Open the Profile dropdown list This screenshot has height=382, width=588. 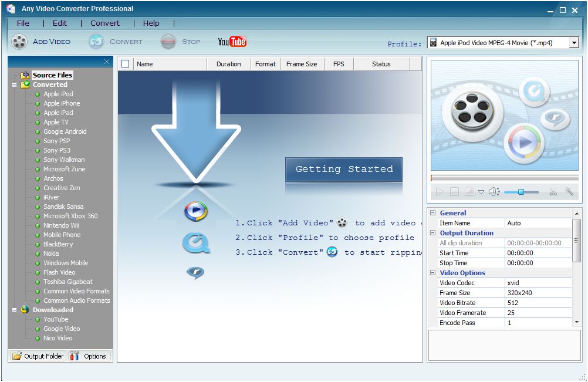(x=574, y=43)
